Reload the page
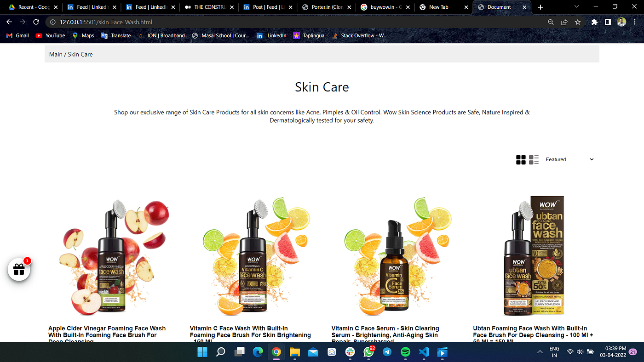 click(36, 22)
